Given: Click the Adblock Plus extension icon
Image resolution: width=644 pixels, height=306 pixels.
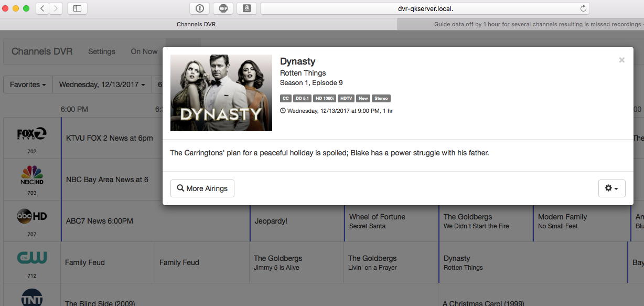Looking at the screenshot, I should pos(223,8).
